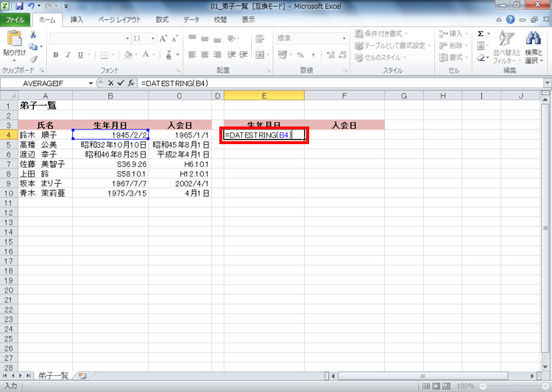552x392 pixels.
Task: Open セルのスタイル dropdown
Action: (381, 57)
